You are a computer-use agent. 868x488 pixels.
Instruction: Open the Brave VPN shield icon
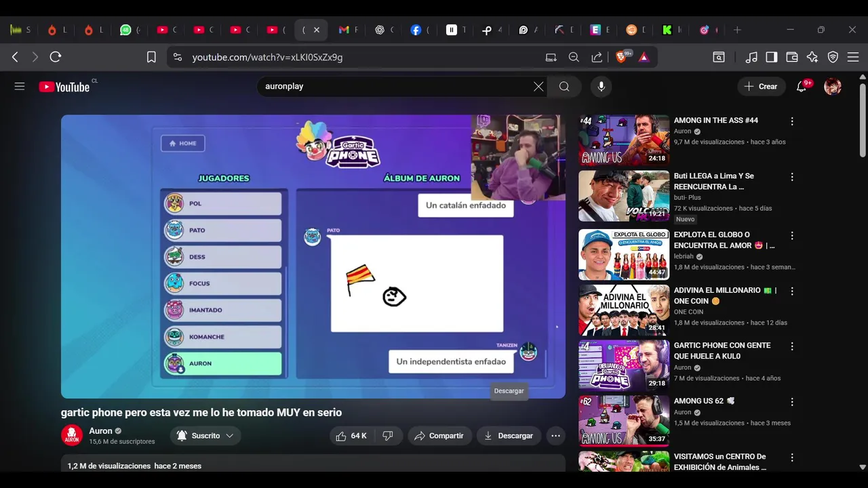click(833, 57)
